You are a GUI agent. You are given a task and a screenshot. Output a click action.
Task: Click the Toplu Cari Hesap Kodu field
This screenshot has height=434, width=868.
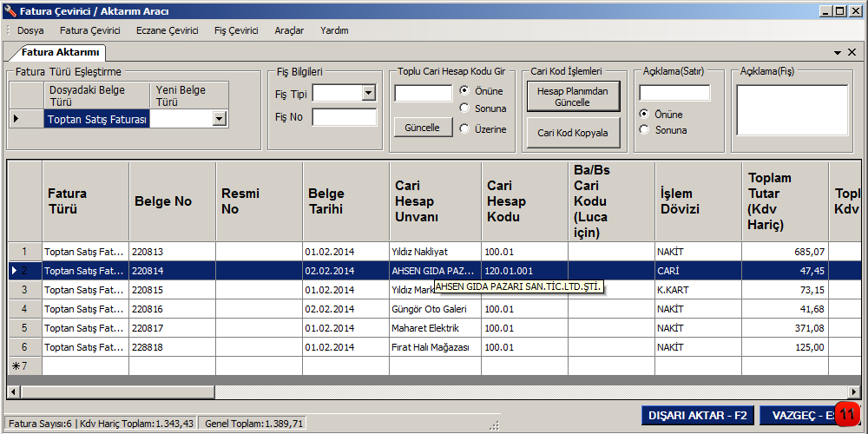[x=423, y=94]
